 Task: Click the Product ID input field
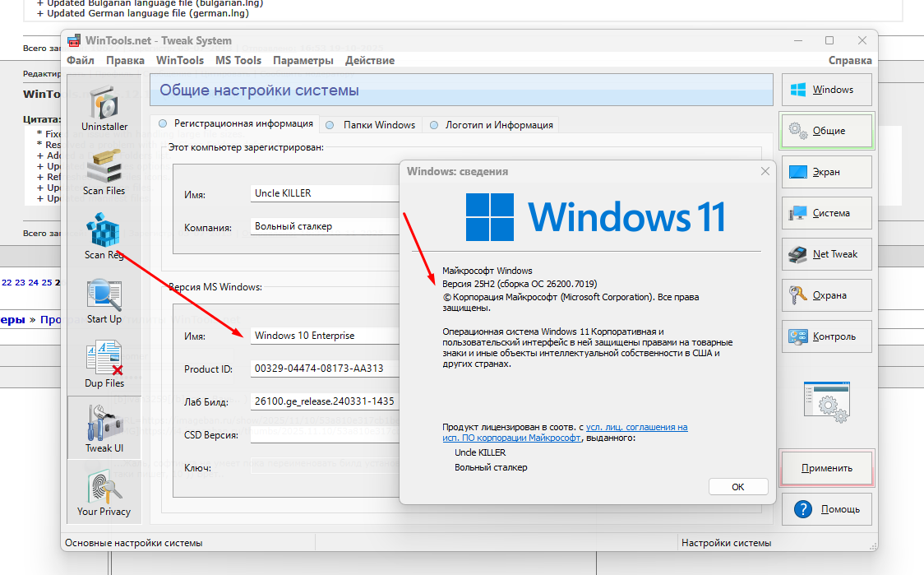[x=325, y=369]
